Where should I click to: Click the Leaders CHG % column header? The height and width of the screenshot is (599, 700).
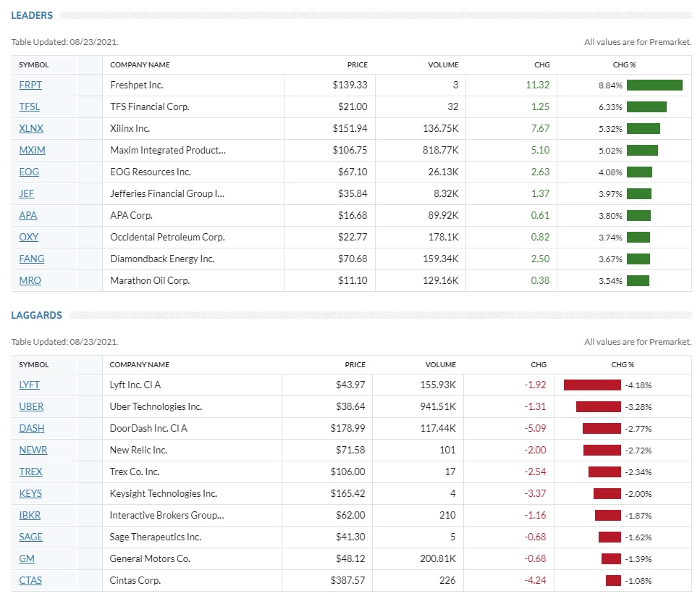coord(624,64)
